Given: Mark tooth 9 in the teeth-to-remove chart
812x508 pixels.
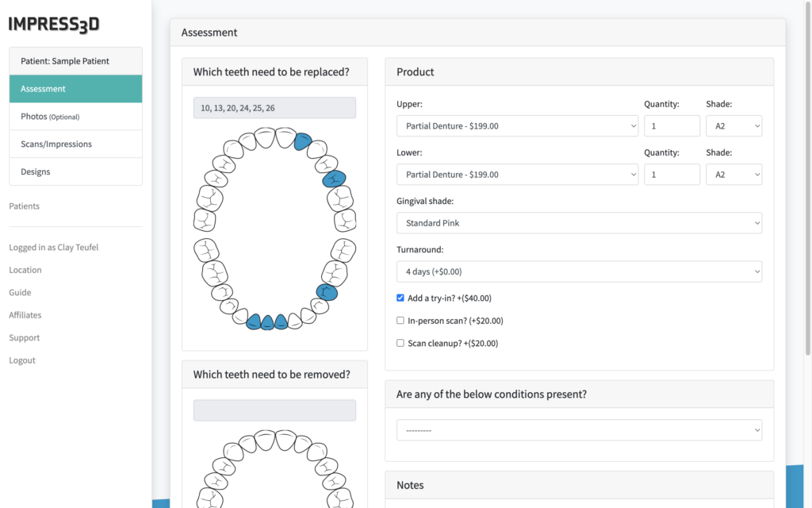Looking at the screenshot, I should 285,440.
